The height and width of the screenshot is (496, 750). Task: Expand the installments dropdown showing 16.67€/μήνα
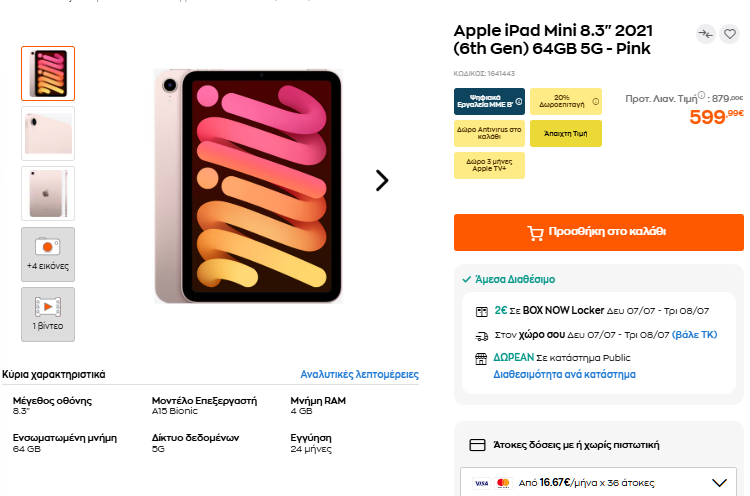tap(598, 482)
